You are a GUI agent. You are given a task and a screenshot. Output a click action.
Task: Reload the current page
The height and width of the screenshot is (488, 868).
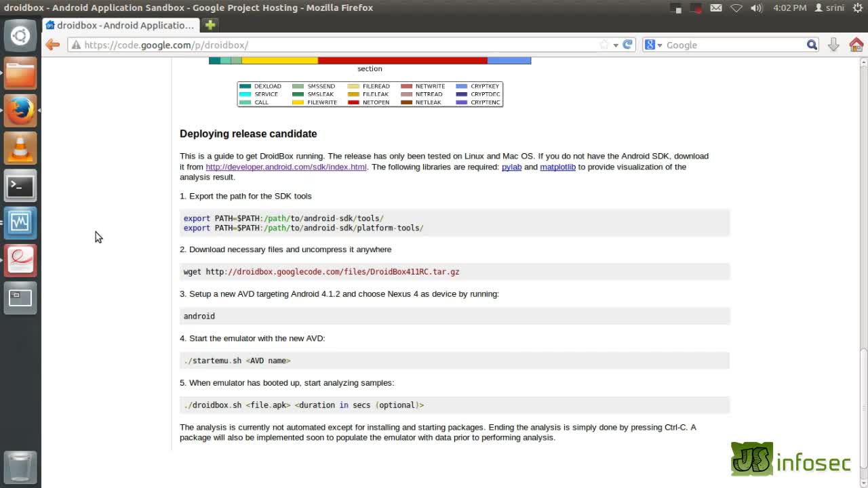point(628,45)
